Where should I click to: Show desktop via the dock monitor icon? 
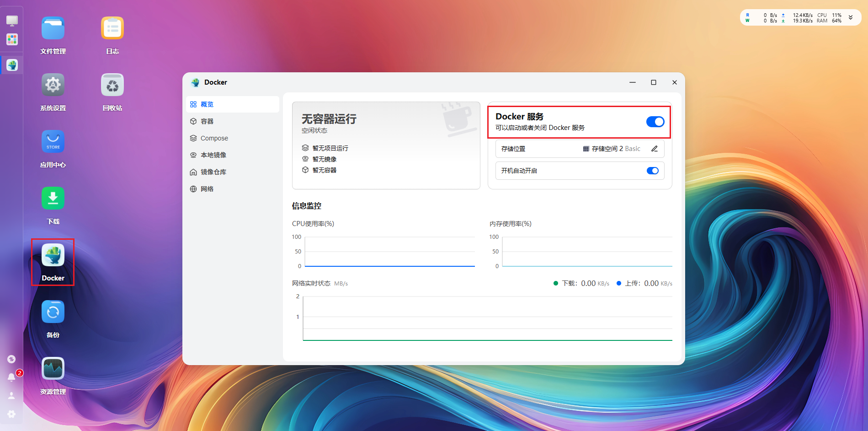(x=12, y=21)
